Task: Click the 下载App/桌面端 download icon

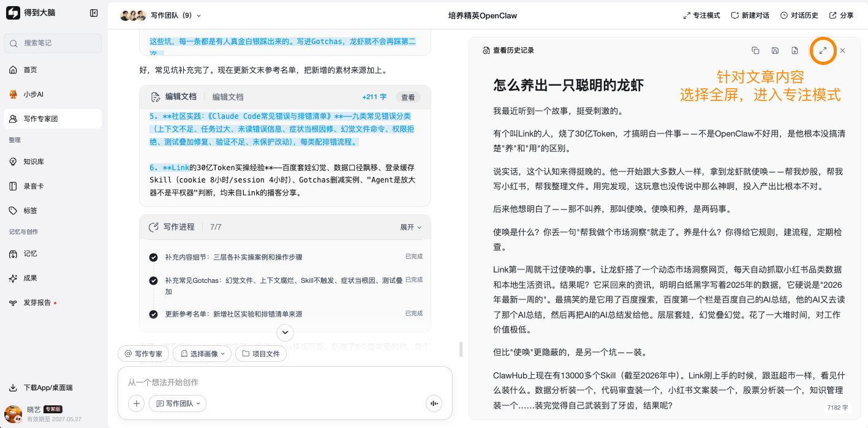Action: [x=13, y=388]
